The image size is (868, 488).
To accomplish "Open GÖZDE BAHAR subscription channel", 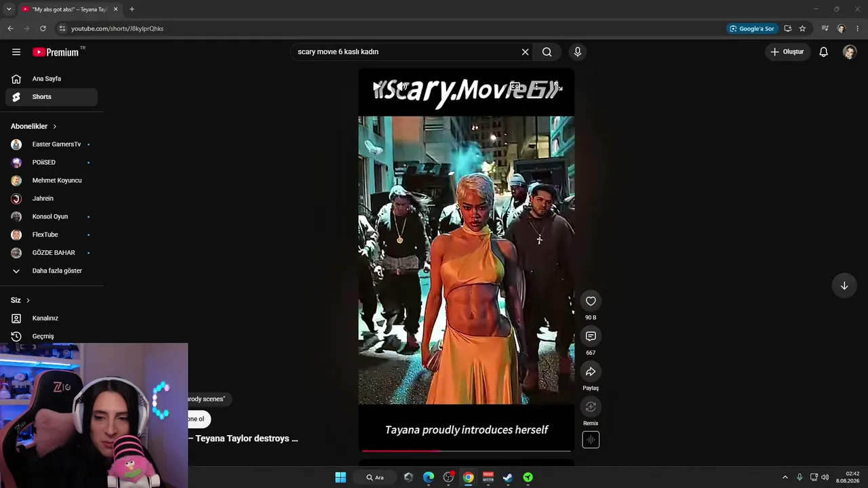I will click(x=52, y=253).
